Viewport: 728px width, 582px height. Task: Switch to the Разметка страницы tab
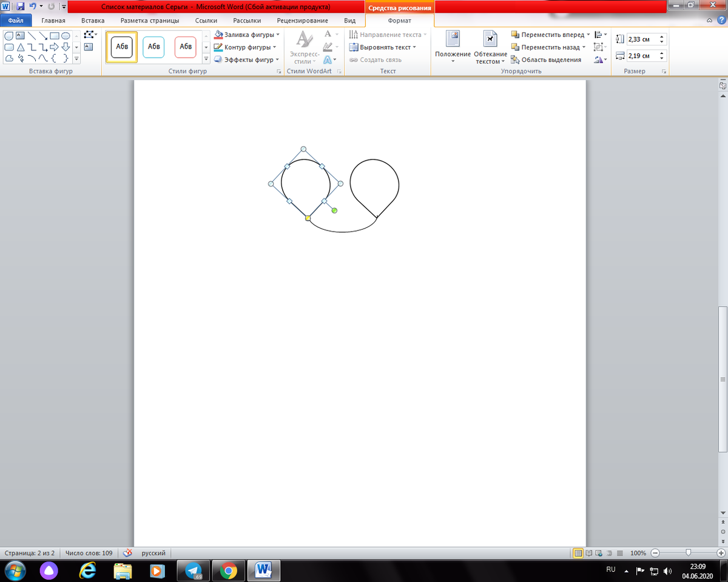tap(150, 20)
